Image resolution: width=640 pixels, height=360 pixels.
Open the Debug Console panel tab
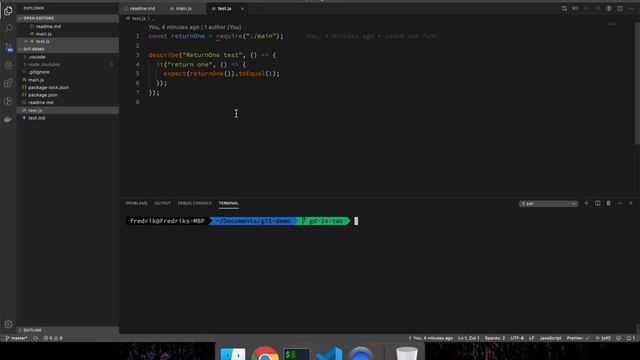click(x=195, y=203)
